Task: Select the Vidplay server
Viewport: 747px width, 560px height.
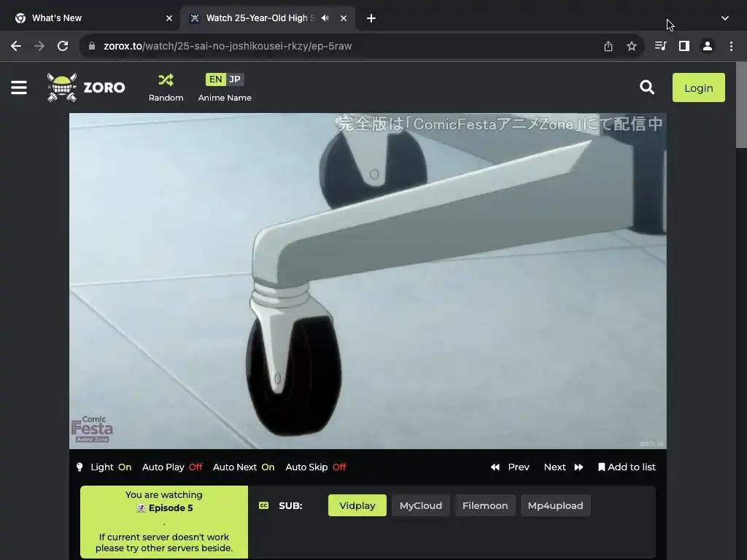Action: 357,506
